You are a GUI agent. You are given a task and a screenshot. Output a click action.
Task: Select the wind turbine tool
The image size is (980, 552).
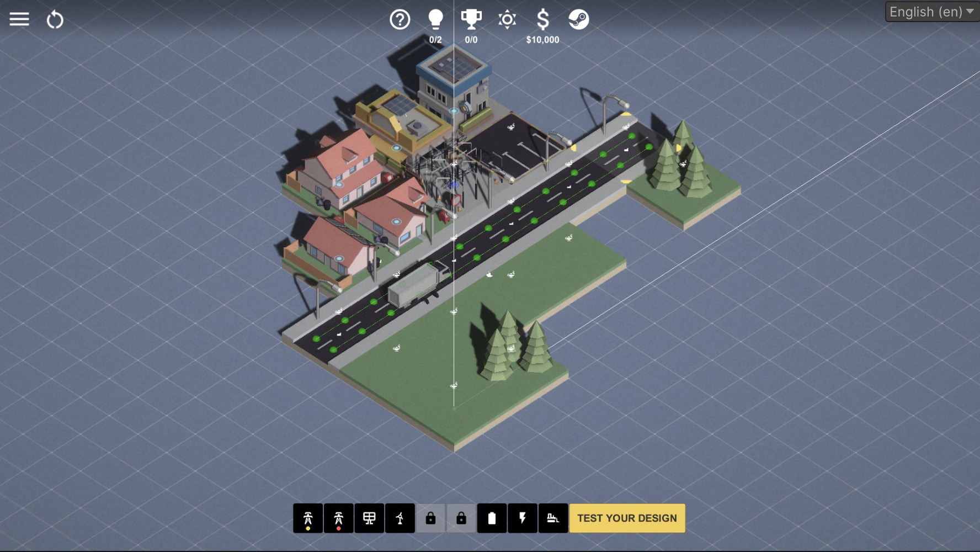400,518
